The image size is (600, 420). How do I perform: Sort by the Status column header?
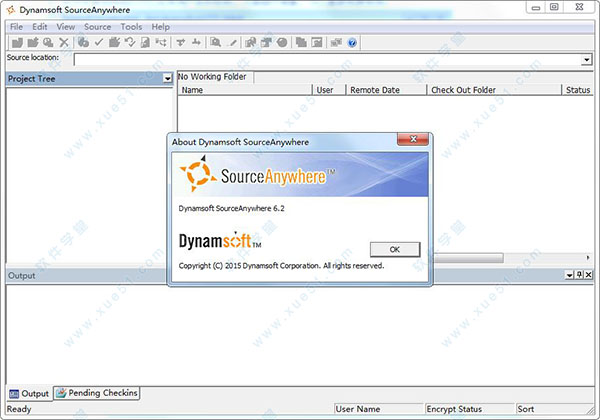578,90
